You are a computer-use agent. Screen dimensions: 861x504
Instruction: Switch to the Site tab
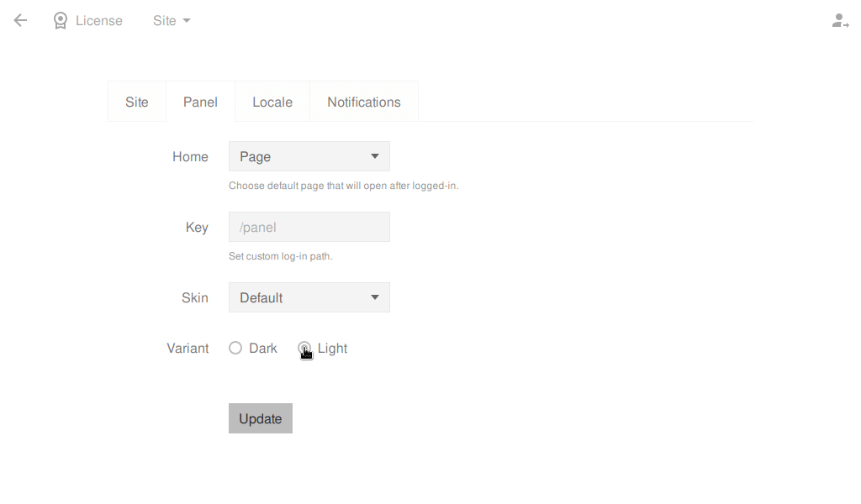point(137,102)
